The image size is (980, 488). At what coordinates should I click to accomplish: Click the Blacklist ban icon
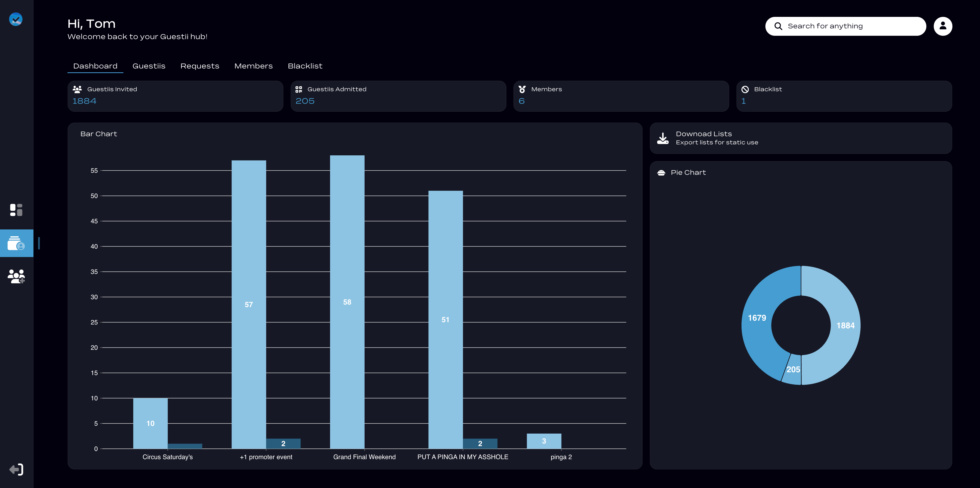coord(745,89)
